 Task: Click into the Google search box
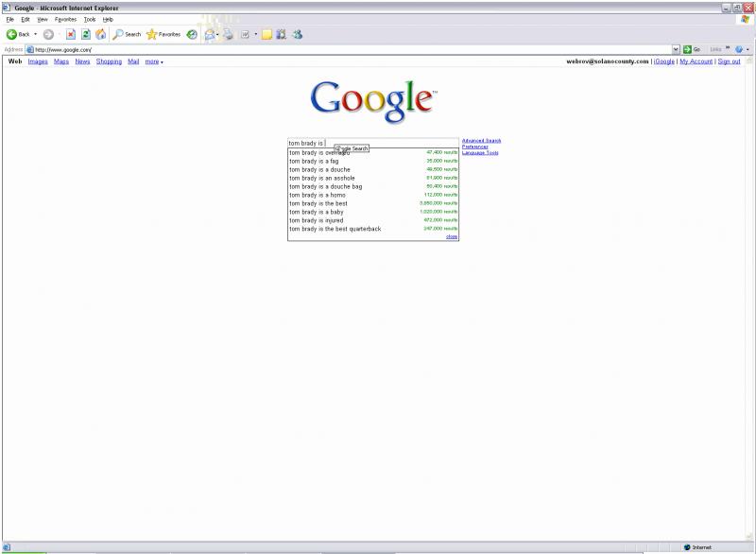(x=373, y=143)
